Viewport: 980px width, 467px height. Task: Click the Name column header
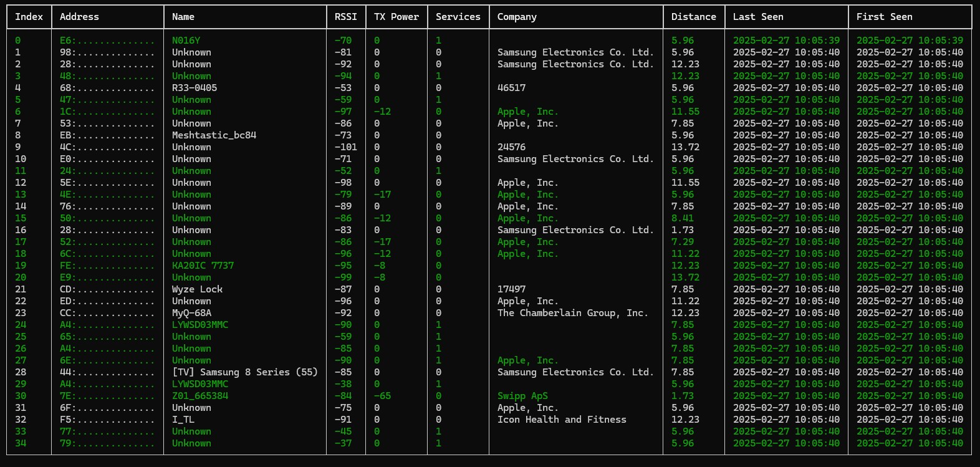click(x=183, y=17)
